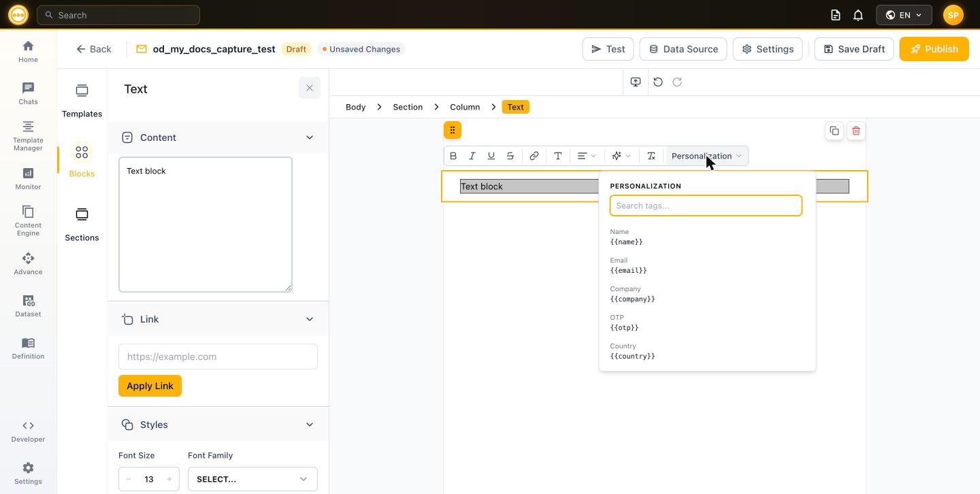Apply strikethrough formatting
Viewport: 980px width, 494px height.
click(x=510, y=156)
